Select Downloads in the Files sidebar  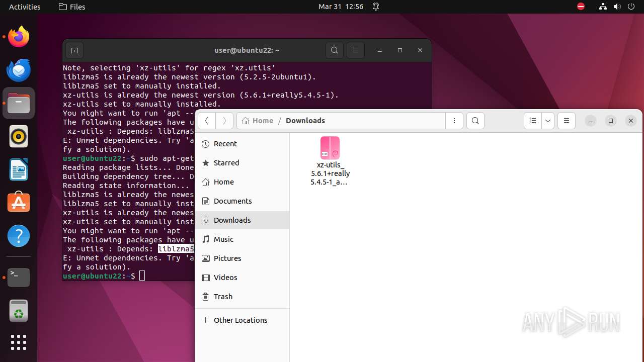pos(242,220)
